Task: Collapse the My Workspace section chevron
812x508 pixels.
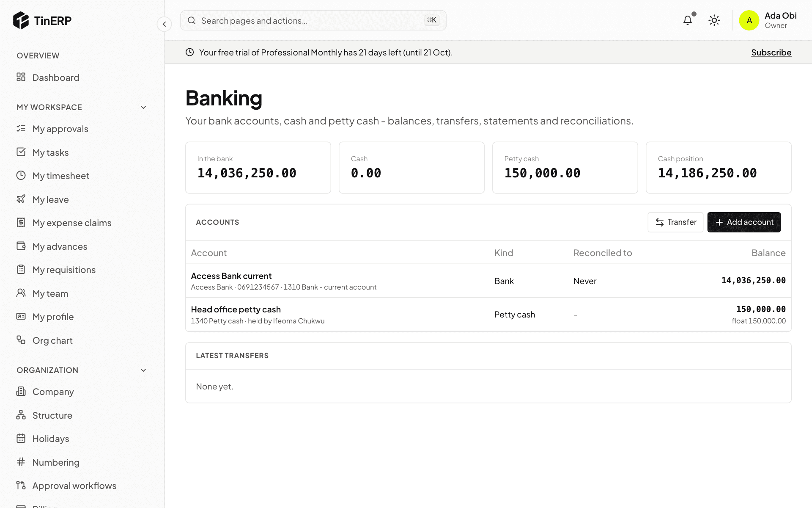Action: [143, 107]
